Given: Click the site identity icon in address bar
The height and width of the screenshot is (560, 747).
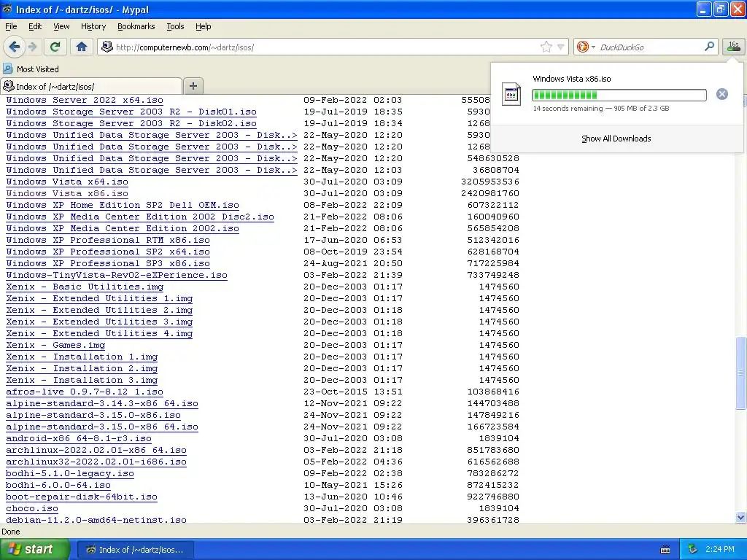Looking at the screenshot, I should [x=107, y=47].
